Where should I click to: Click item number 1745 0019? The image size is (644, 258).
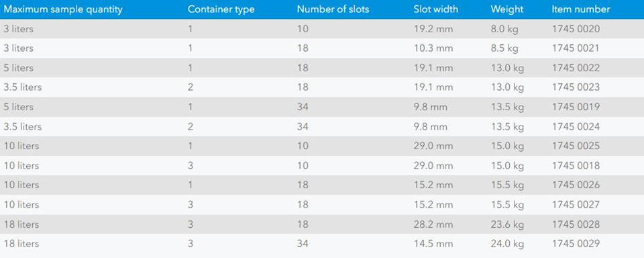pos(576,107)
